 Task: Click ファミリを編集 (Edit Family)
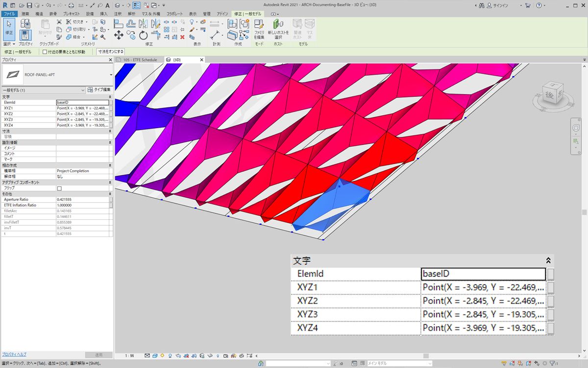[259, 29]
